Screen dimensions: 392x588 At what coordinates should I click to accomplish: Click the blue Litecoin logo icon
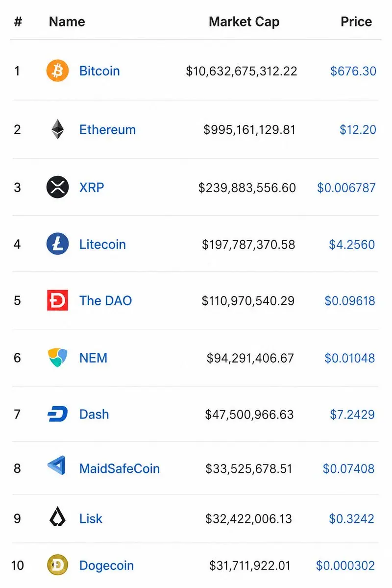point(57,244)
